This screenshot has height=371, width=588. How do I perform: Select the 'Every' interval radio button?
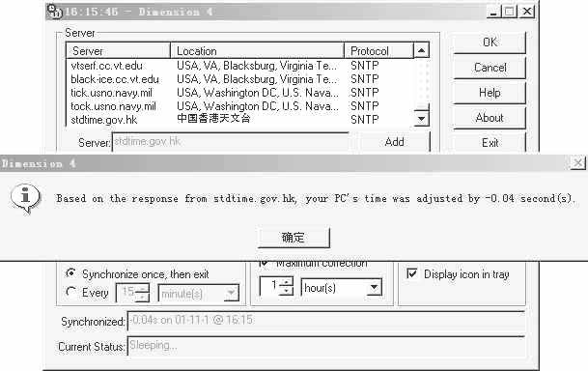(x=70, y=292)
